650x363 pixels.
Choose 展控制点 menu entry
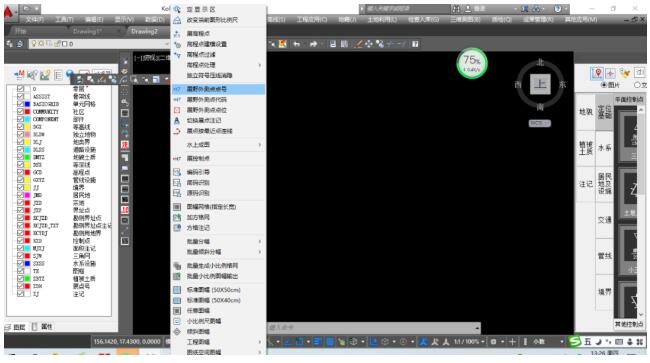[218, 158]
